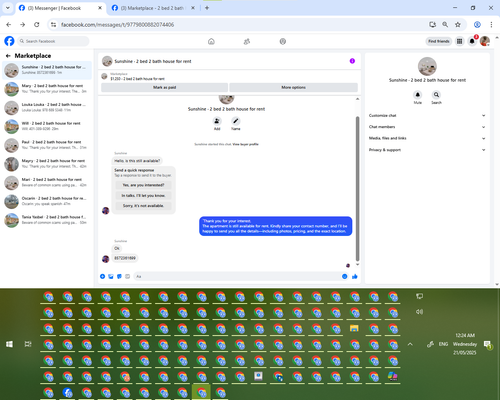Open Task View on taskbar
This screenshot has height=400, width=500.
28,344
